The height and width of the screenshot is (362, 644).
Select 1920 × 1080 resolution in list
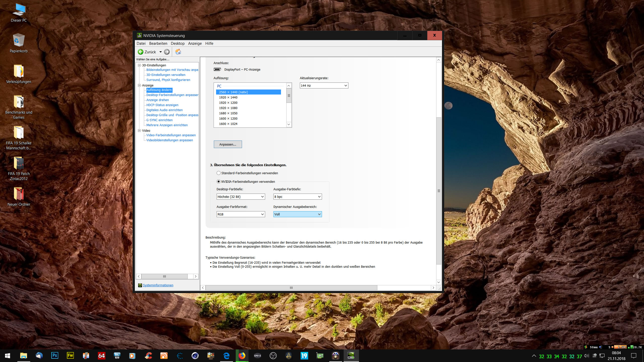point(228,108)
